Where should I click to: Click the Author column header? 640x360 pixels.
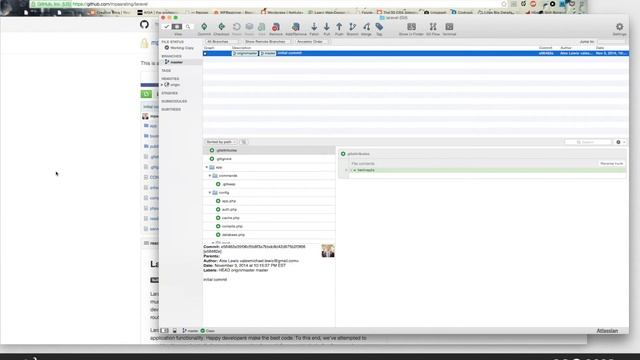(566, 48)
